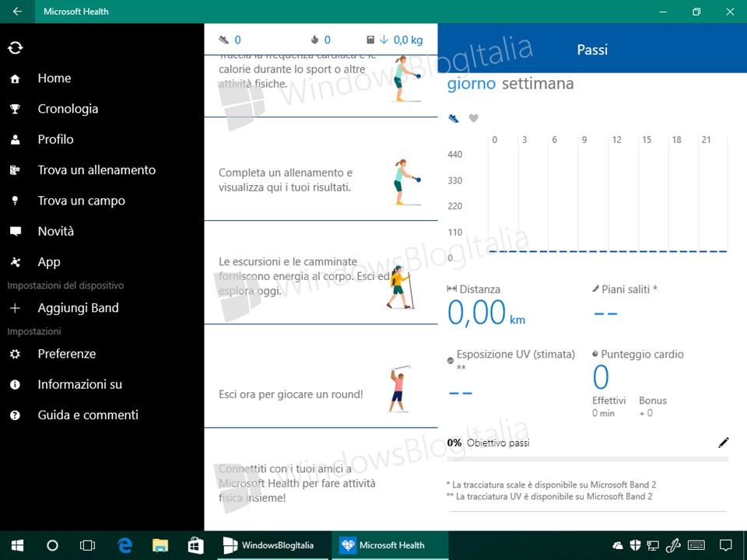
Task: Click the Obiettivo passi progress bar
Action: click(x=588, y=460)
